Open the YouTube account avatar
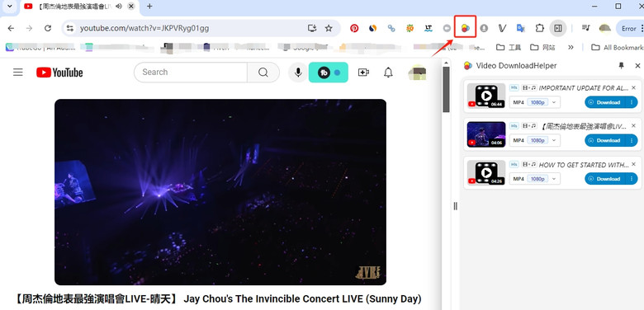 coord(417,73)
